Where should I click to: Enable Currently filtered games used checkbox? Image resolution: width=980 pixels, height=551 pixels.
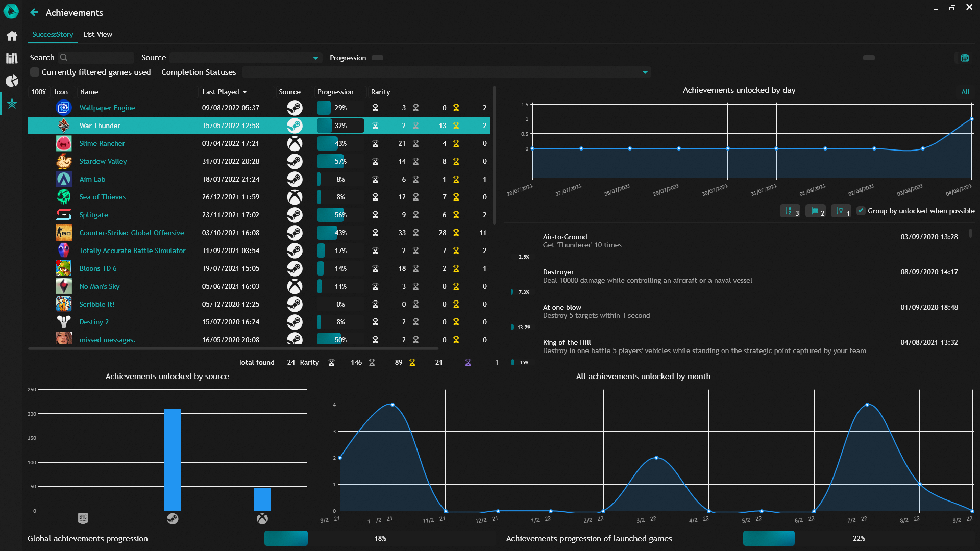coord(35,72)
